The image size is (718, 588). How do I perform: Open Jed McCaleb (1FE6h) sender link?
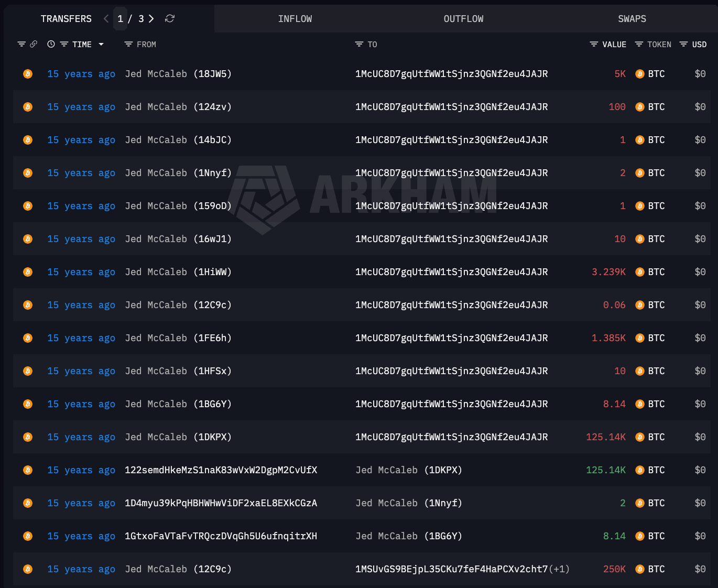[178, 338]
